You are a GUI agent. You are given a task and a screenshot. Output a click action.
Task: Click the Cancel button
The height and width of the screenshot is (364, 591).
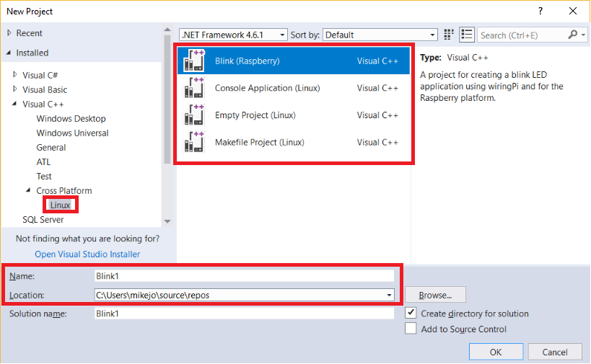[x=554, y=352]
